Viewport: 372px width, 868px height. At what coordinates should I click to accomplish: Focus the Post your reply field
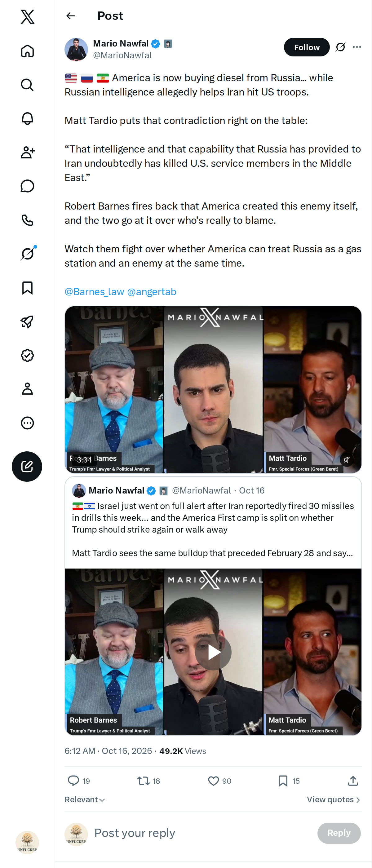(202, 833)
